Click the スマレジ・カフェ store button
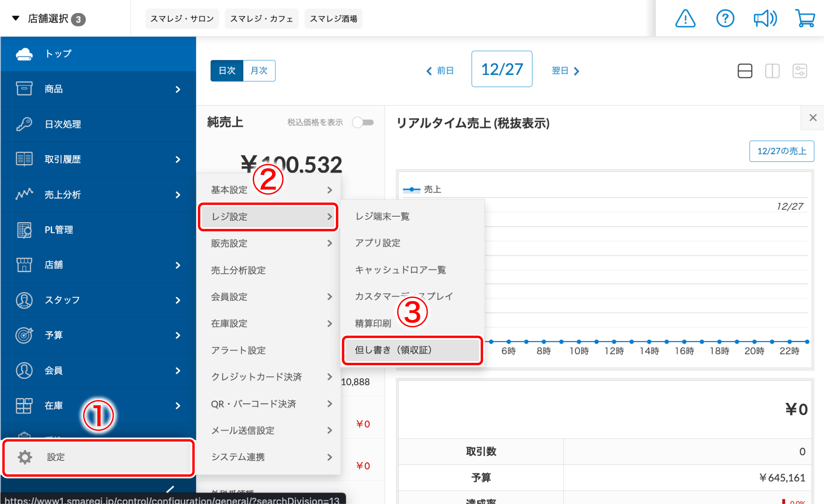This screenshot has width=824, height=504. (x=262, y=19)
